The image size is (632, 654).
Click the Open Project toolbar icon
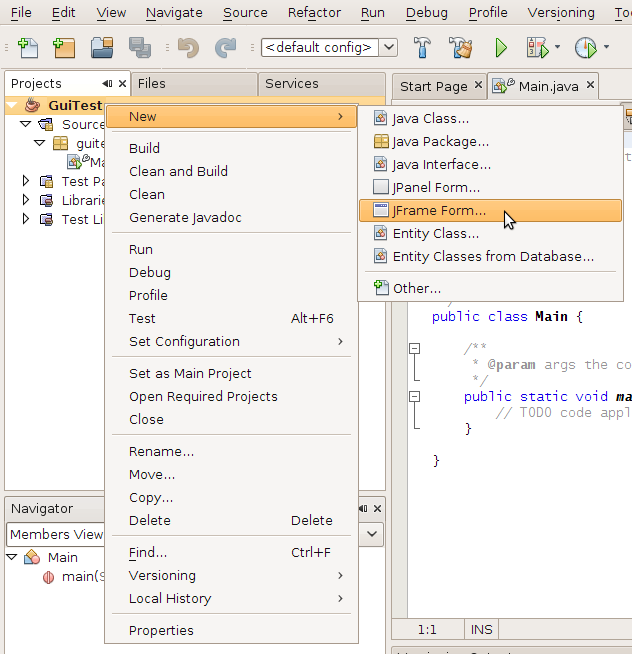[x=102, y=48]
